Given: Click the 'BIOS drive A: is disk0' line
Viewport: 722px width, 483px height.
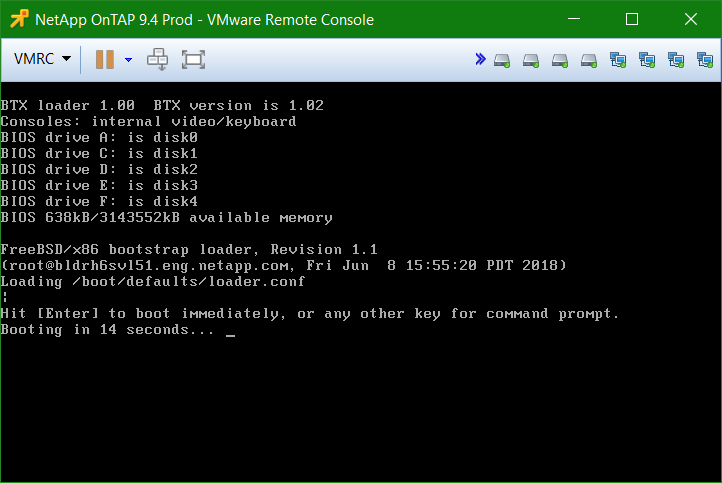Looking at the screenshot, I should pyautogui.click(x=99, y=138).
